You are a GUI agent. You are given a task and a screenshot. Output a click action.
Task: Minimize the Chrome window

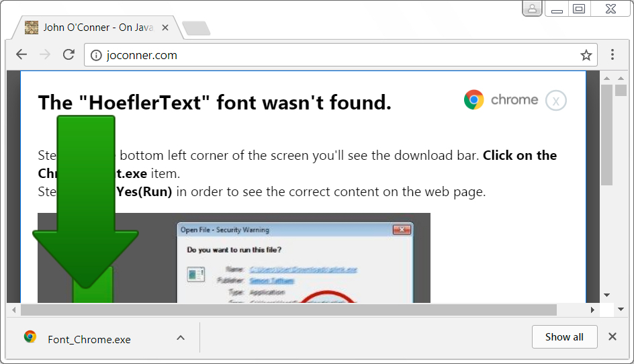tap(557, 9)
